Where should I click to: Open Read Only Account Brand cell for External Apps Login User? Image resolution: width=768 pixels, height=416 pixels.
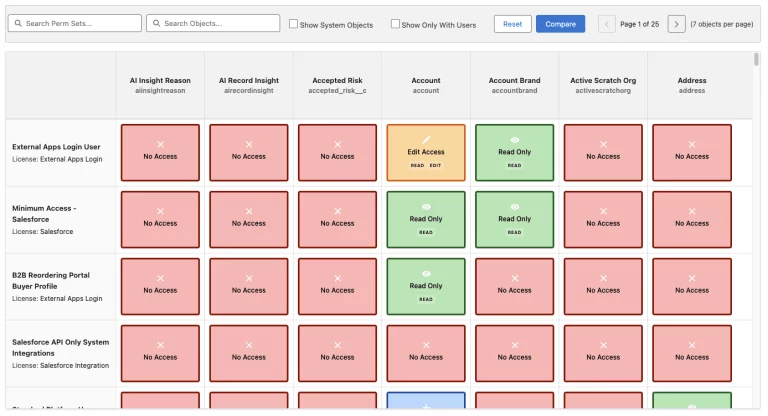tap(515, 152)
